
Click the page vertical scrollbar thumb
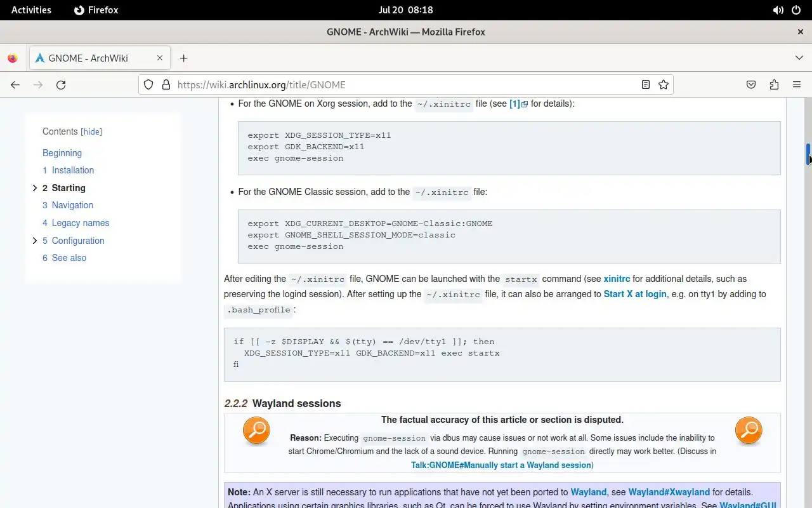click(808, 154)
